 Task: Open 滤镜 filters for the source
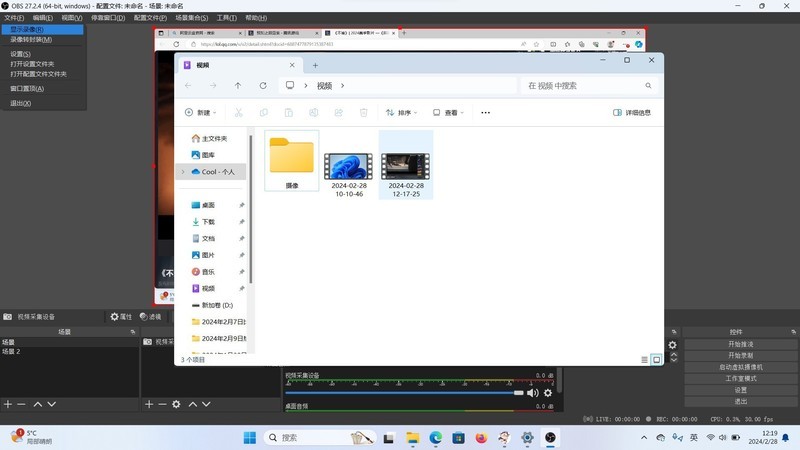[151, 317]
